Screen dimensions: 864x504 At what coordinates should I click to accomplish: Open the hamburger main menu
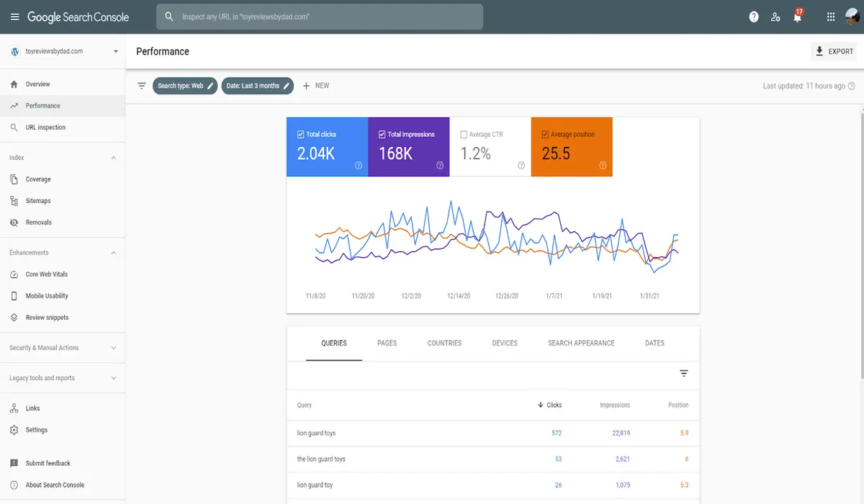[14, 17]
